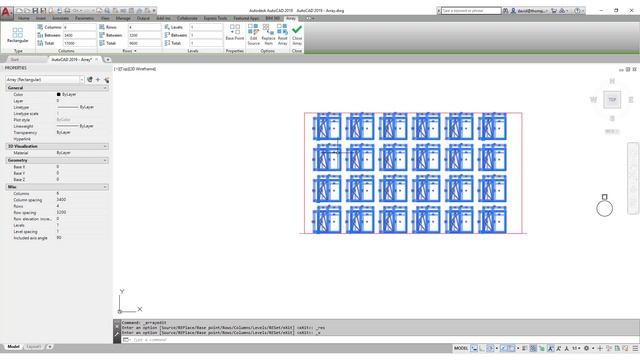Click the search binoculars icon in title bar
The image size is (640, 360).
pos(505,11)
